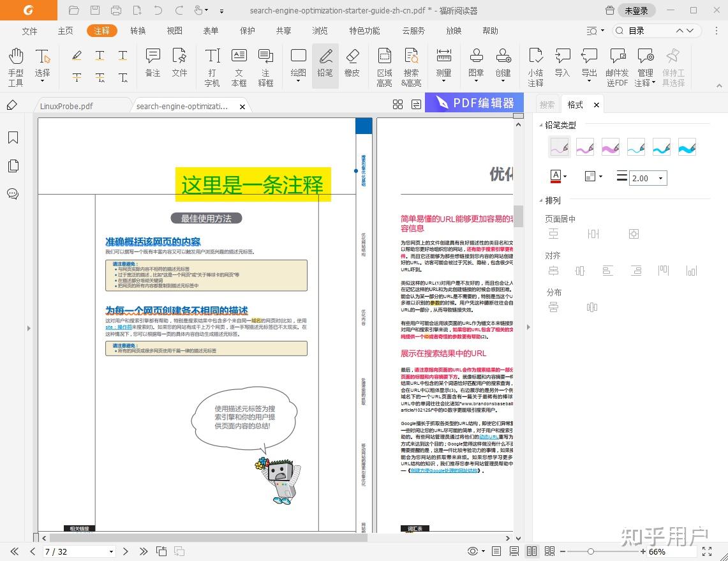Screen dimensions: 728x561
Task: Open the Measure tool (测量)
Action: coord(444,65)
